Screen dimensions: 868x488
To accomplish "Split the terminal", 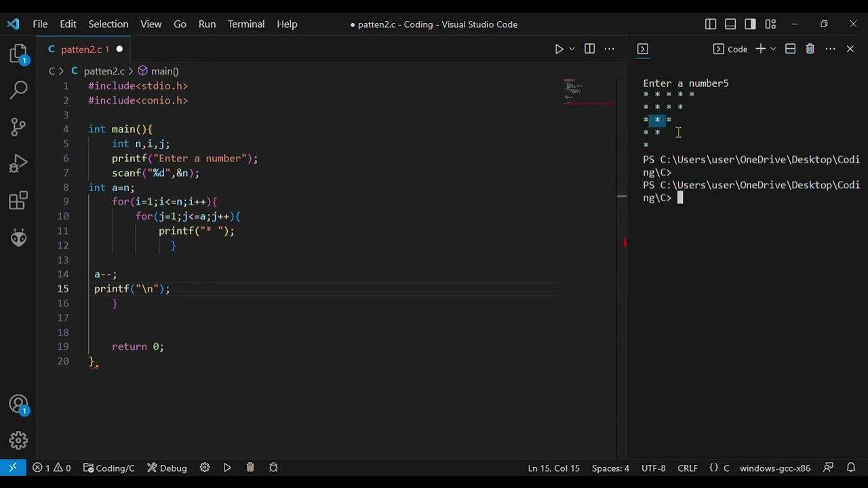I will 790,49.
